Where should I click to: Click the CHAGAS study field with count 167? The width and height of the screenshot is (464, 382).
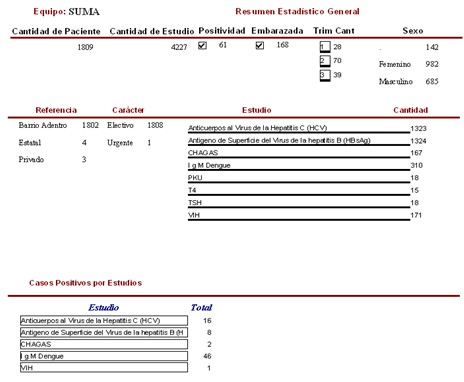coord(299,153)
